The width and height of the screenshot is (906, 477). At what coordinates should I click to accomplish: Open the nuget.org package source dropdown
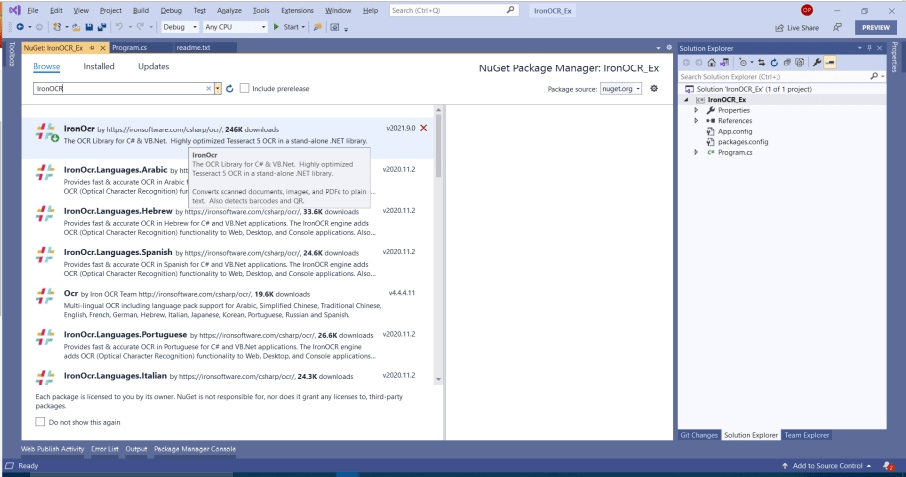[x=638, y=89]
